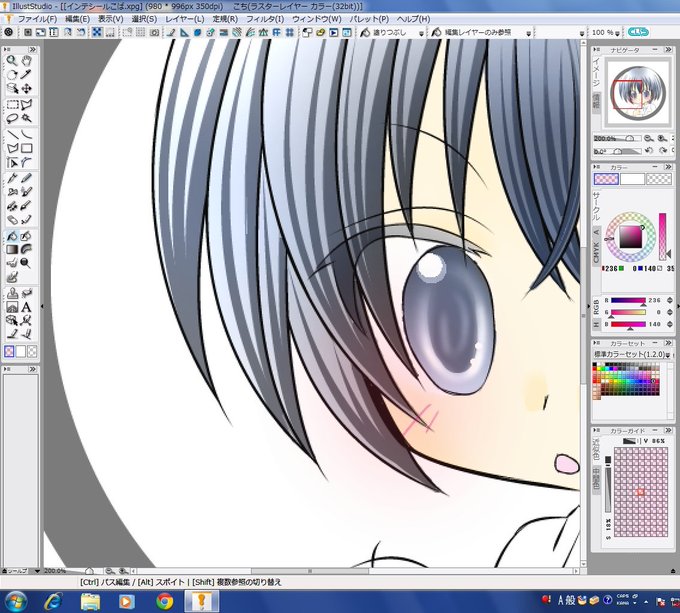The height and width of the screenshot is (613, 680).
Task: Open Internet Explorer from taskbar
Action: (x=54, y=602)
